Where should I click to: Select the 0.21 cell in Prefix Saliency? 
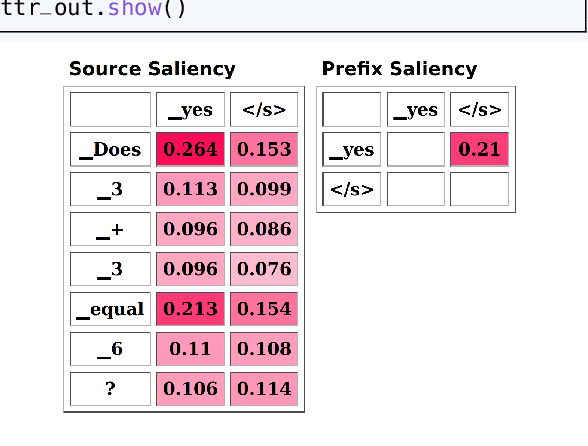pyautogui.click(x=480, y=149)
